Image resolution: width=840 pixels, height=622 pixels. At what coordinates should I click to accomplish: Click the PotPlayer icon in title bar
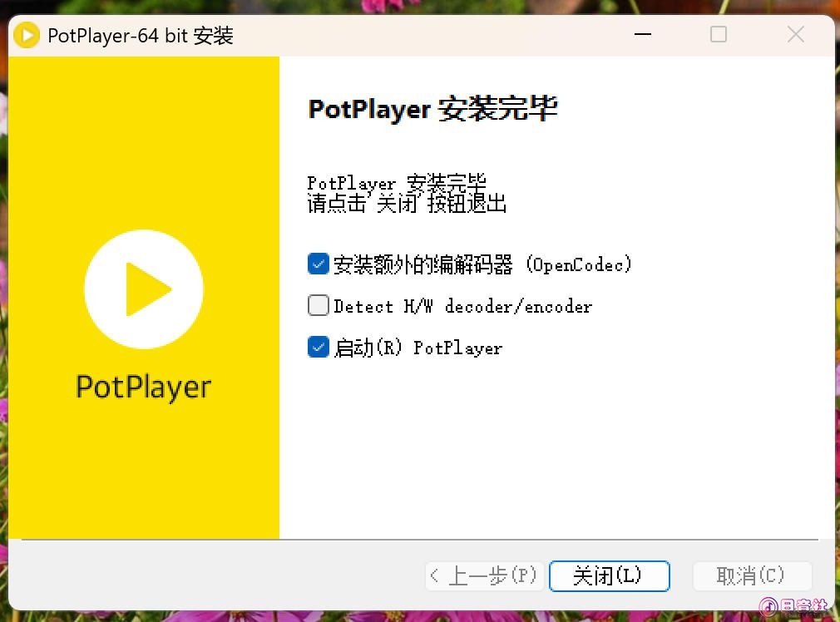click(x=27, y=35)
